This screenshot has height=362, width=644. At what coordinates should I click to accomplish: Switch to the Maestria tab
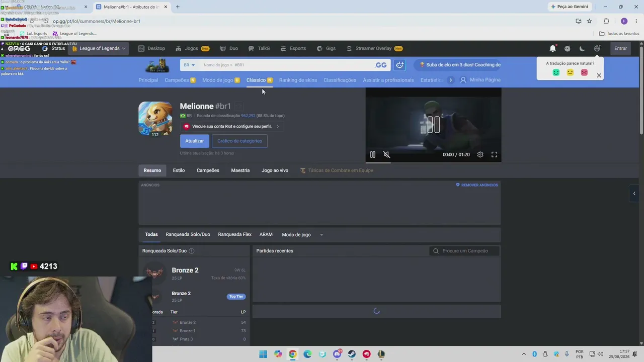(240, 170)
